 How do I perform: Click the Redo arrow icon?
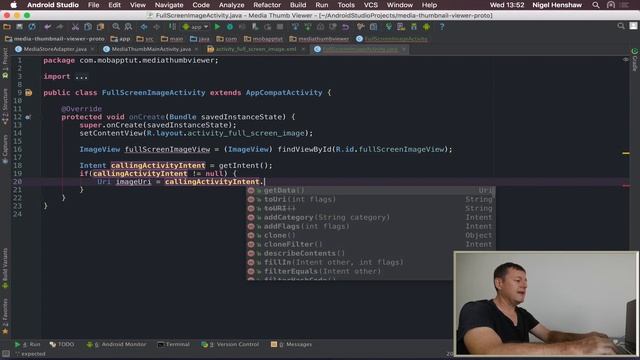pyautogui.click(x=60, y=27)
